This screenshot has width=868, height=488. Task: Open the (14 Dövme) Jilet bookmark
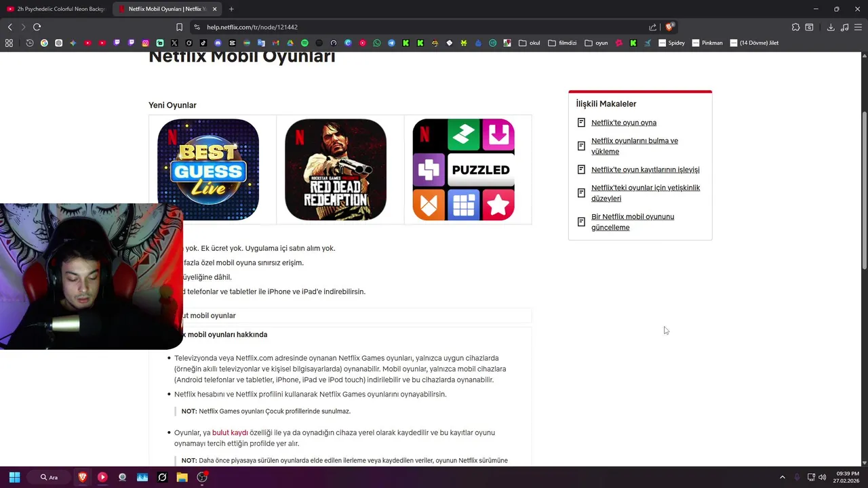[754, 43]
